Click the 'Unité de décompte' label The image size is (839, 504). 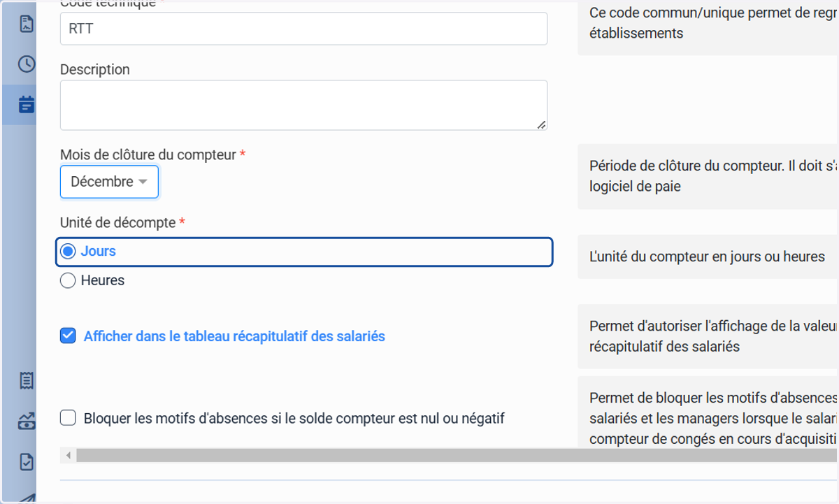click(118, 223)
